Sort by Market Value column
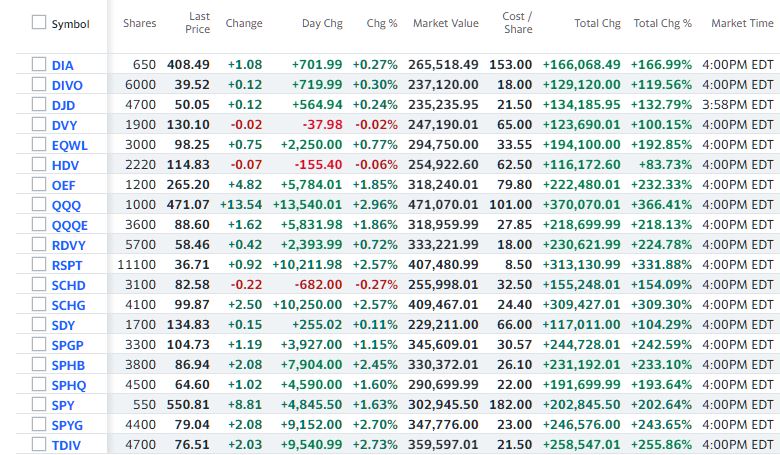Screen dimensions: 780x455 click(x=445, y=23)
